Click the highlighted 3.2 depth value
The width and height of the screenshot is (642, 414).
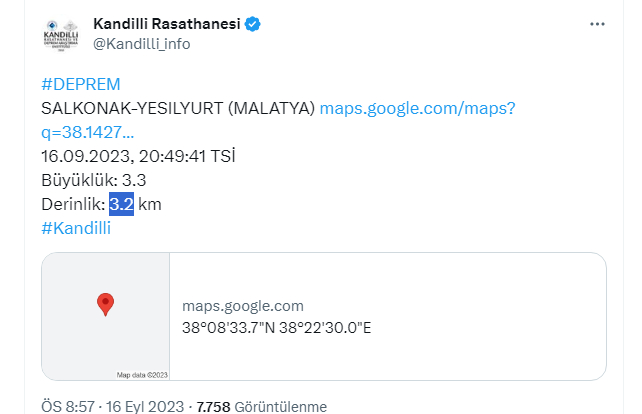tap(121, 204)
